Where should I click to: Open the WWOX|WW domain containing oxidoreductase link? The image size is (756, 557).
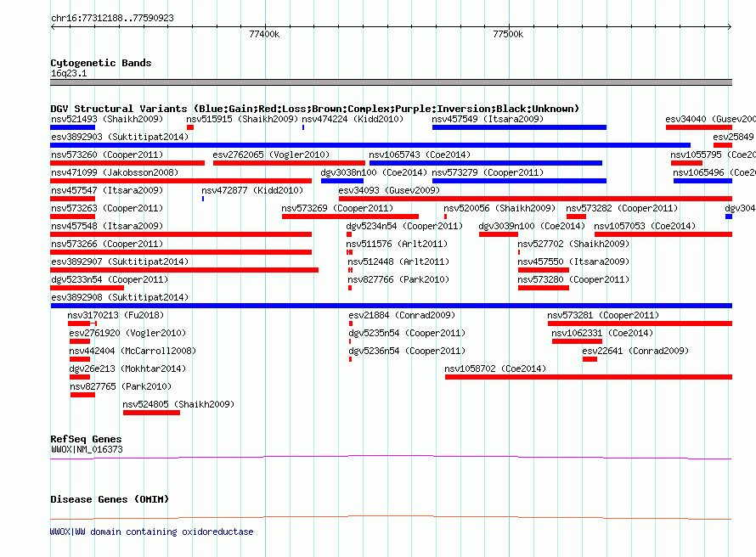coord(151,532)
